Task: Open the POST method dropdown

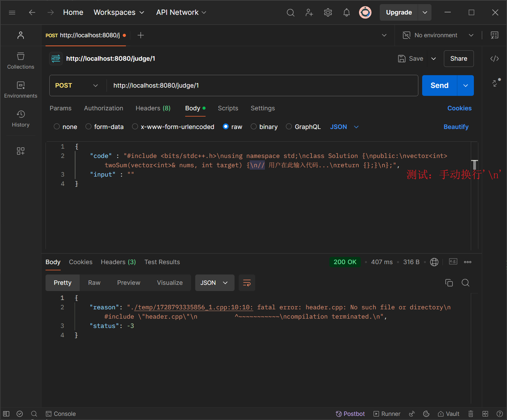Action: coord(77,86)
